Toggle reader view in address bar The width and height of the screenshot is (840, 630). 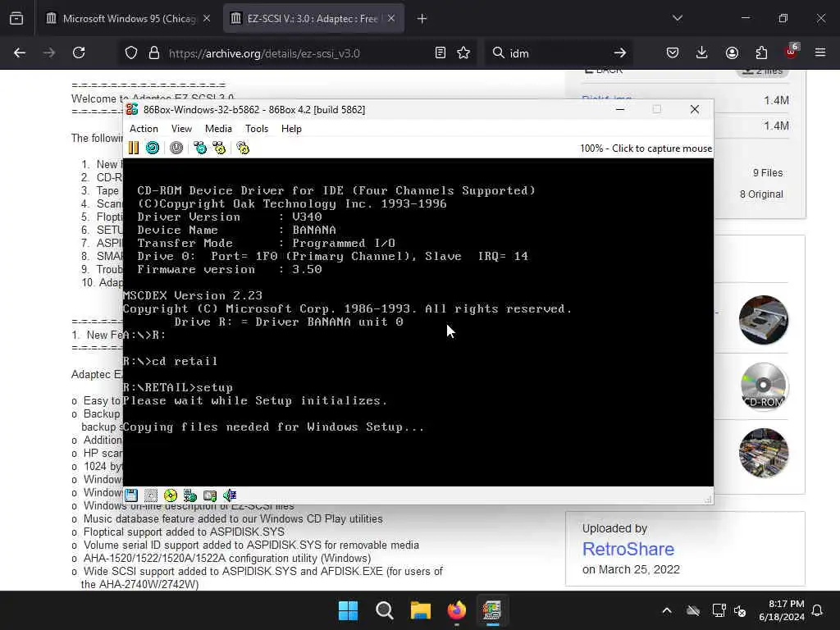441,53
